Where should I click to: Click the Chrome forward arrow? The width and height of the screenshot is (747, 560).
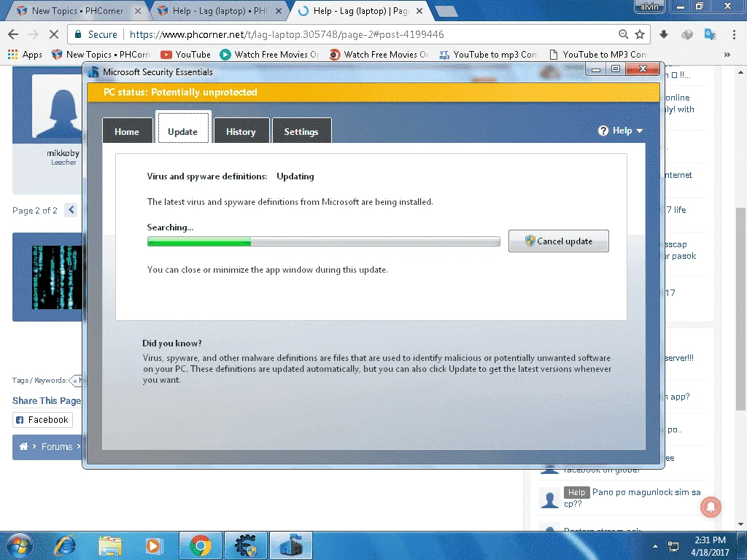point(34,34)
